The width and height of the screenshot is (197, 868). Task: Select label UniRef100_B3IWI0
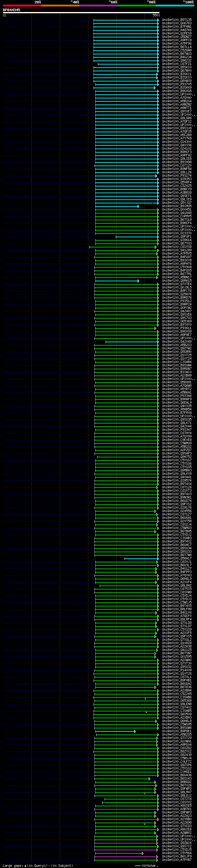click(x=177, y=372)
